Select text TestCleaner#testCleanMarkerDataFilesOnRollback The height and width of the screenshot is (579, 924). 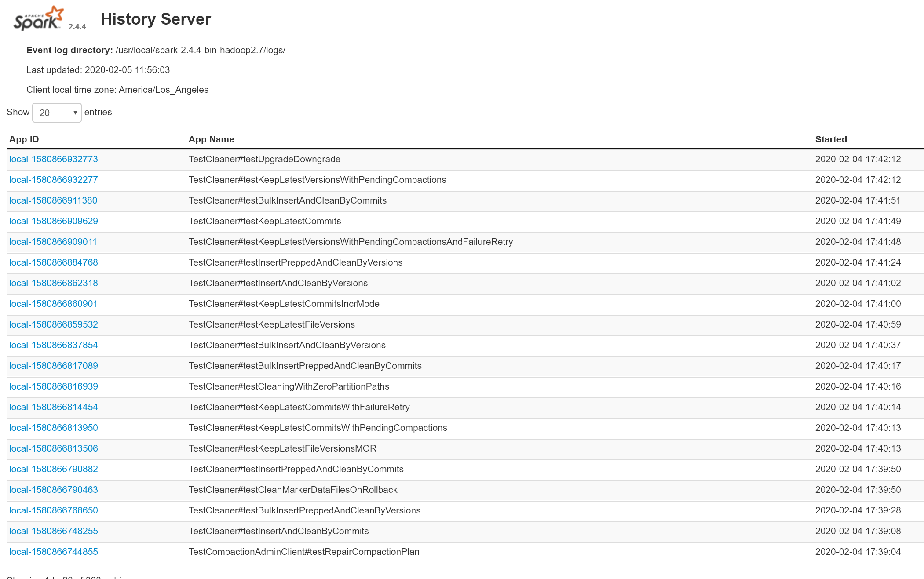tap(293, 490)
